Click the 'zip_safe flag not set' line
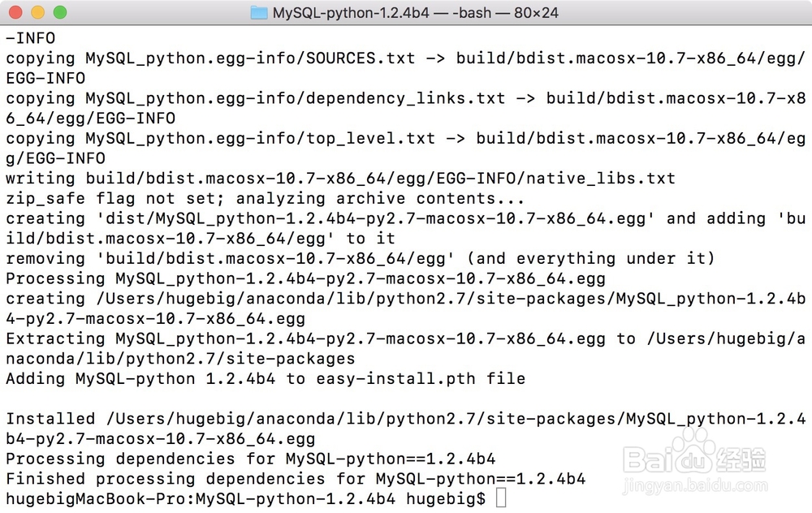 (x=266, y=198)
